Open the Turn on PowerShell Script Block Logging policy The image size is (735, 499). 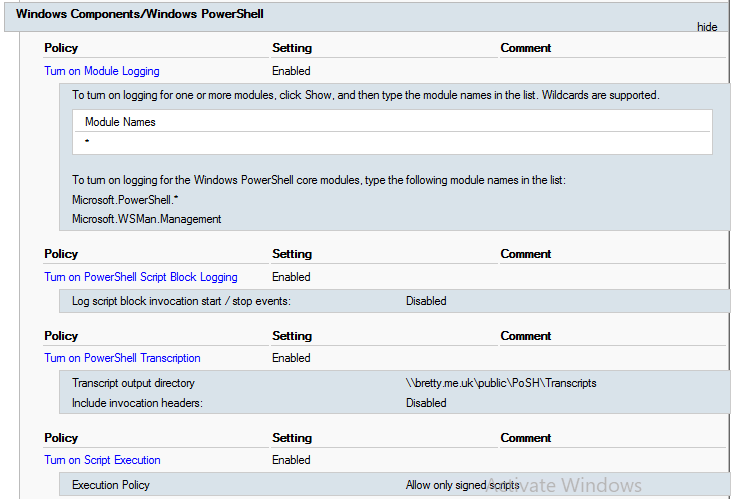[x=141, y=277]
